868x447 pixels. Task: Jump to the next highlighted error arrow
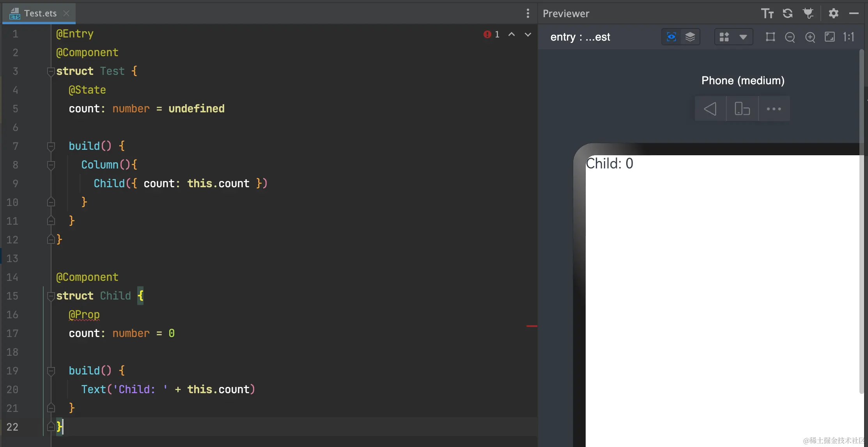(528, 35)
